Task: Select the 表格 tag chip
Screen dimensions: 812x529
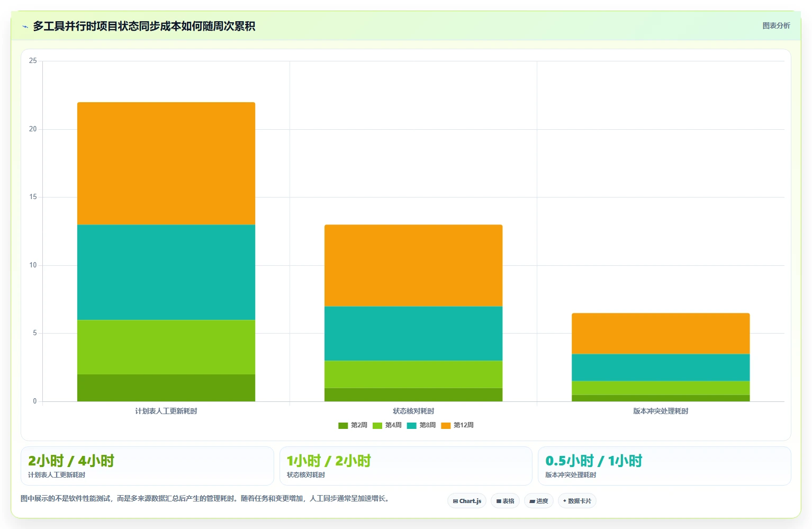Action: (505, 501)
